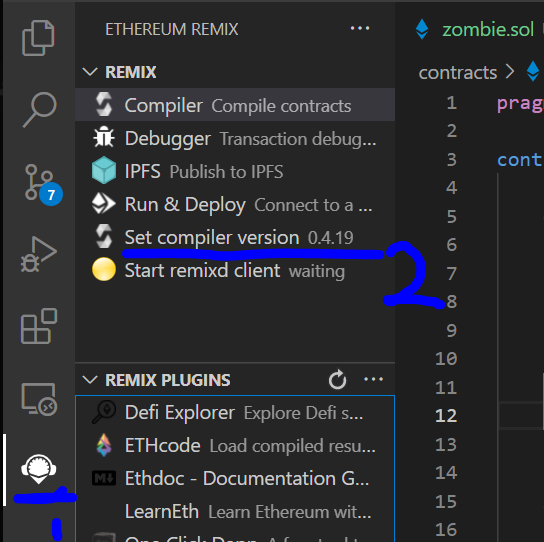Click line number 16 in editor
The width and height of the screenshot is (544, 542).
[446, 529]
